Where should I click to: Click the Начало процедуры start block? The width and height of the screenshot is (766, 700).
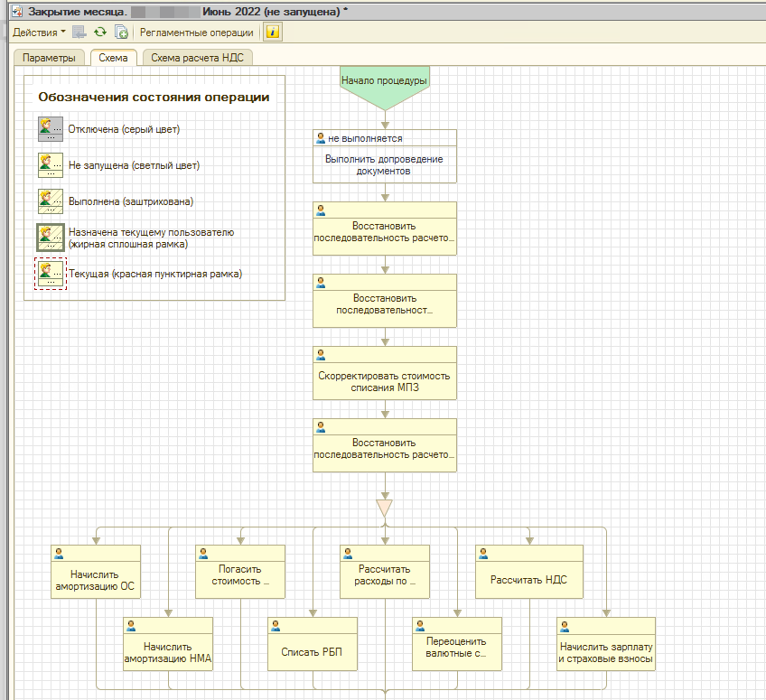point(384,82)
